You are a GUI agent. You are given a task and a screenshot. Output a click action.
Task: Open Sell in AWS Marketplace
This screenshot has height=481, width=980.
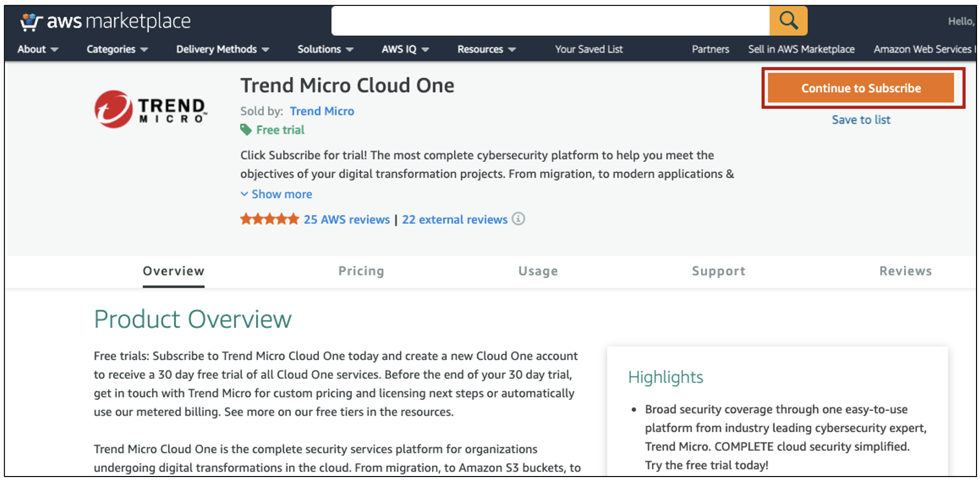(801, 49)
